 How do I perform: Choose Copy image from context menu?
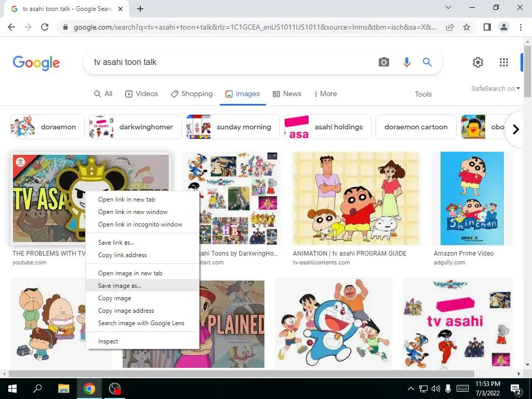click(x=142, y=298)
